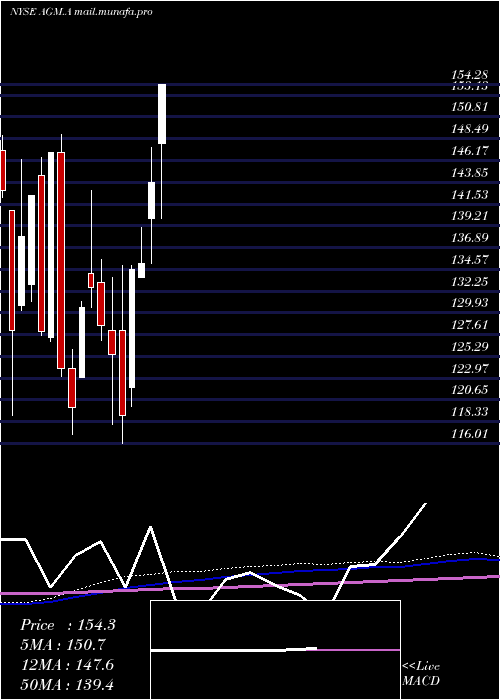The height and width of the screenshot is (700, 500).
Task: Click the 141.53 price axis label
Action: click(x=468, y=195)
